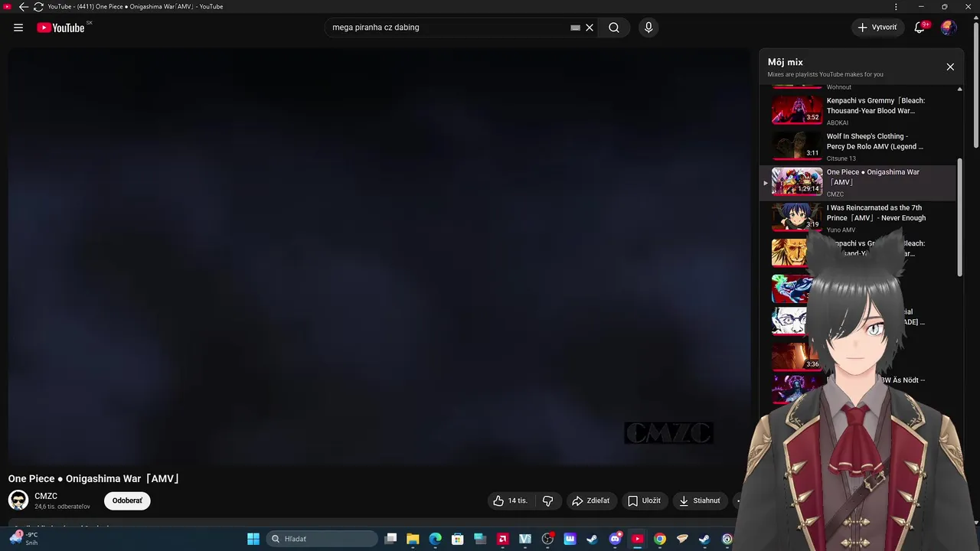Image resolution: width=980 pixels, height=551 pixels.
Task: Dislike the video with thumbs-down
Action: tap(548, 500)
